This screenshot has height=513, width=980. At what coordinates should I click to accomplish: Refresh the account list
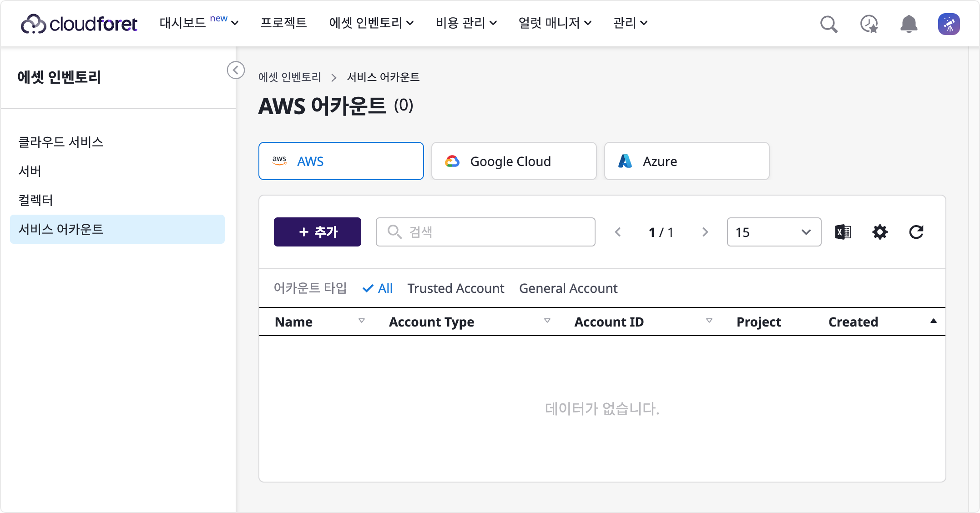(x=916, y=232)
